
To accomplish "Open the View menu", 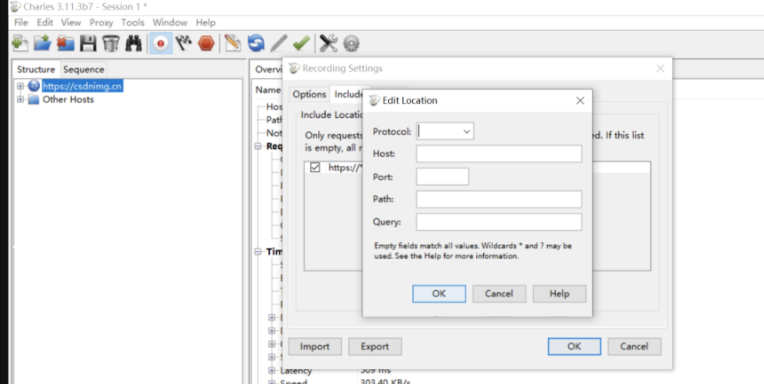I will tap(71, 22).
